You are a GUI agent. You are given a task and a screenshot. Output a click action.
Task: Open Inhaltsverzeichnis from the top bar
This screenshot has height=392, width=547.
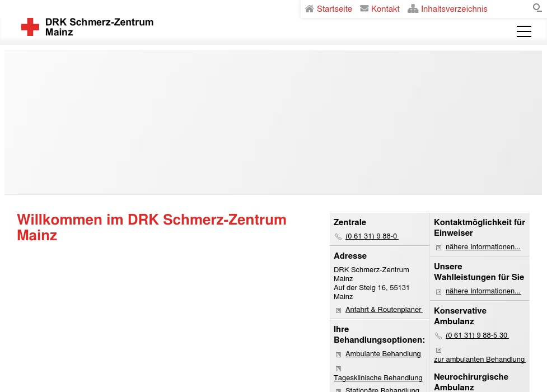[x=454, y=9]
